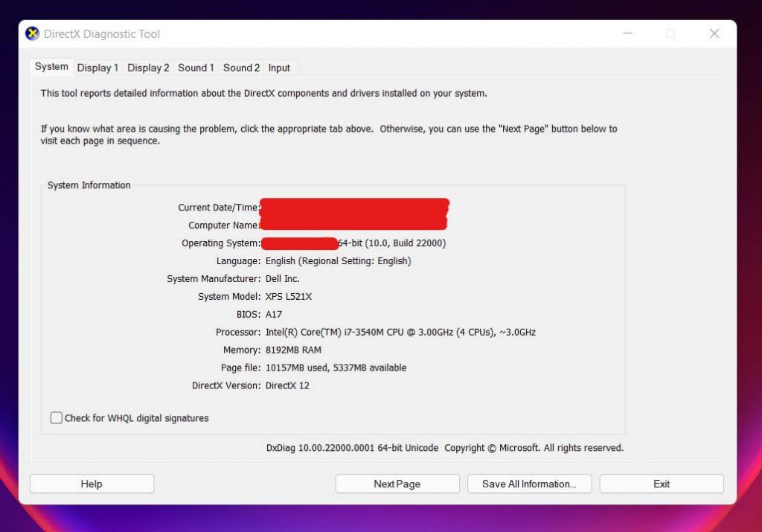Close the DirectX Diagnostic Tool window
Viewport: 762px width, 532px height.
pos(714,34)
